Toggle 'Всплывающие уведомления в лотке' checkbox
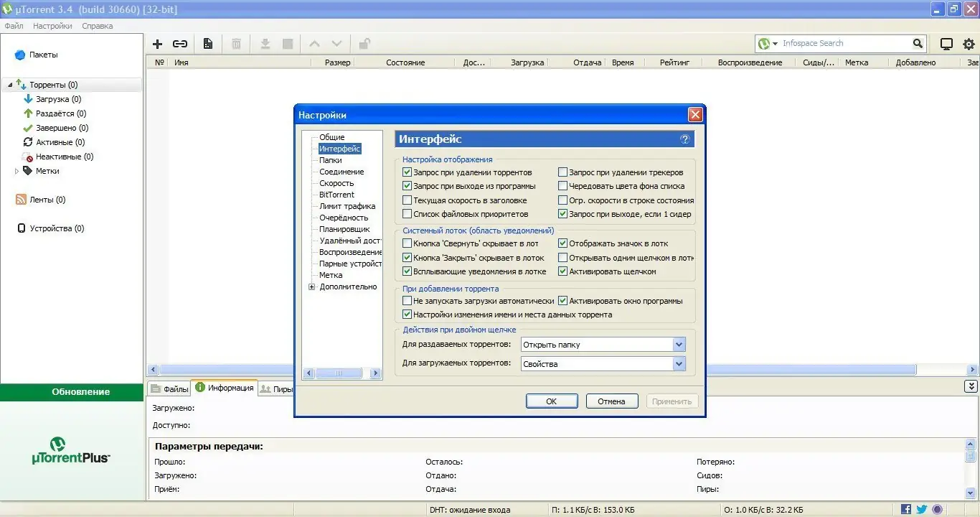Viewport: 980px width, 517px height. (x=407, y=271)
